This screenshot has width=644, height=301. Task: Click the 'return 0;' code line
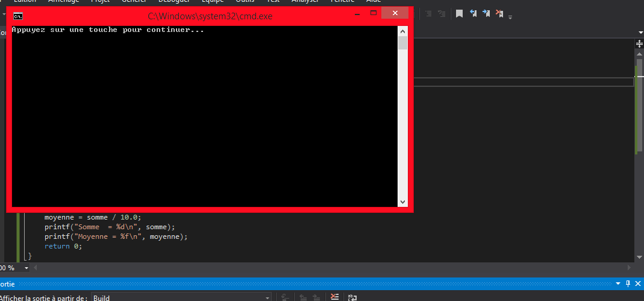pos(63,246)
